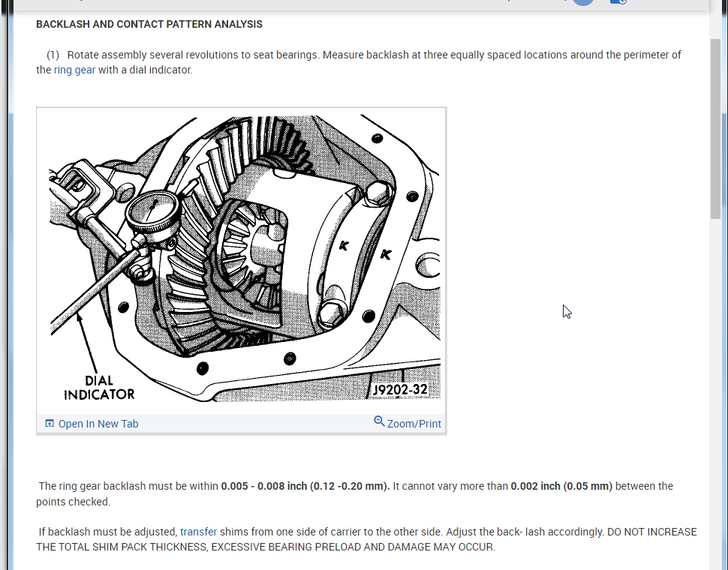Screen dimensions: 728x570
Task: Click the '0.005 - 0.008 inch (0.12 -0.20 mm).' text
Action: pos(305,486)
